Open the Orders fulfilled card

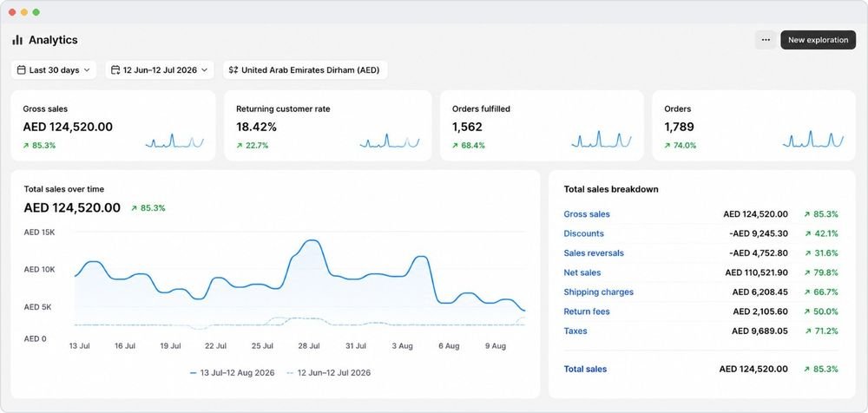click(x=542, y=126)
